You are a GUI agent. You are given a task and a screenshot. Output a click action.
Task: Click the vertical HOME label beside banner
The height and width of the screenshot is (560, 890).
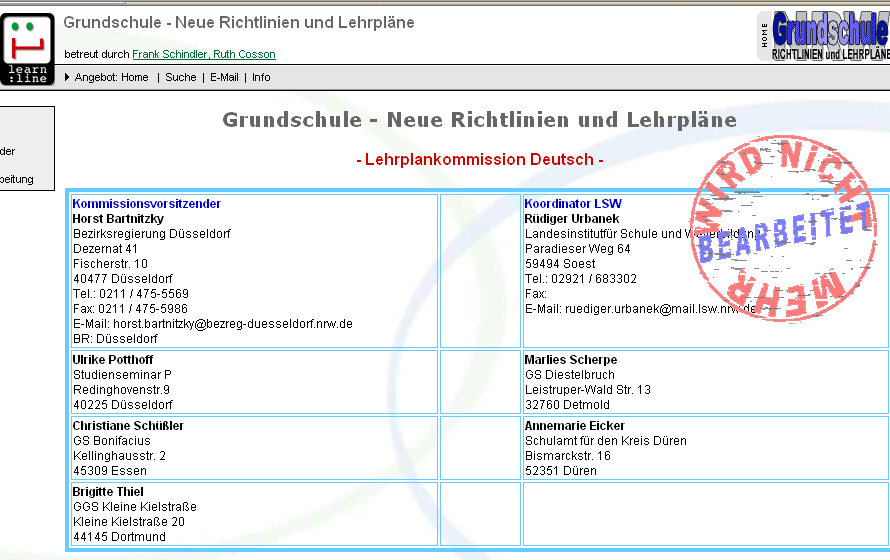[765, 38]
